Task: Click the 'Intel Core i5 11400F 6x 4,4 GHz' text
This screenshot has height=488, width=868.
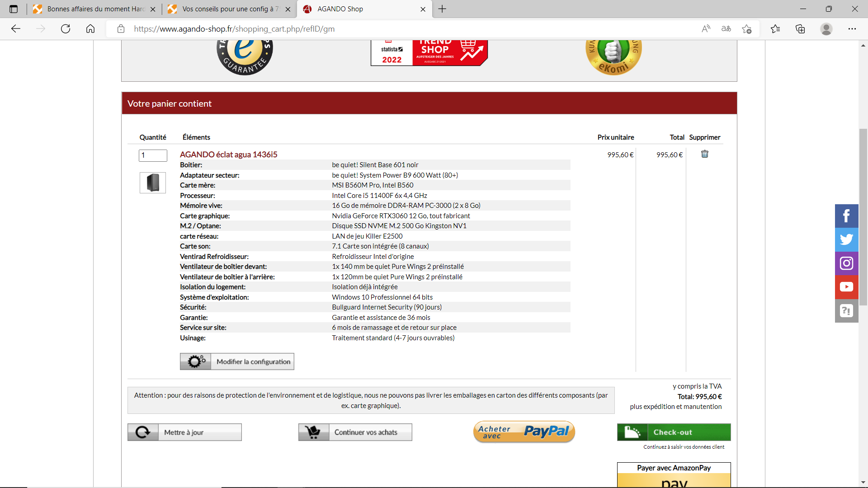Action: click(379, 196)
